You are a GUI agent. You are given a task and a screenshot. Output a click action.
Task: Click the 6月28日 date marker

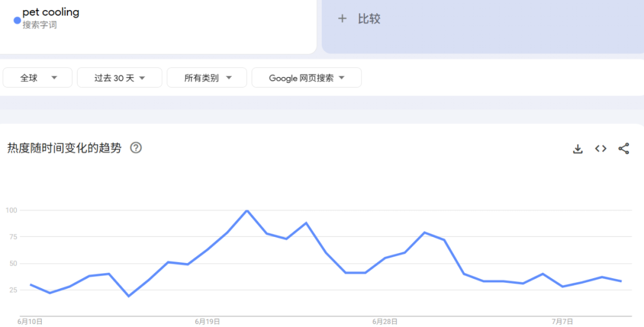385,322
